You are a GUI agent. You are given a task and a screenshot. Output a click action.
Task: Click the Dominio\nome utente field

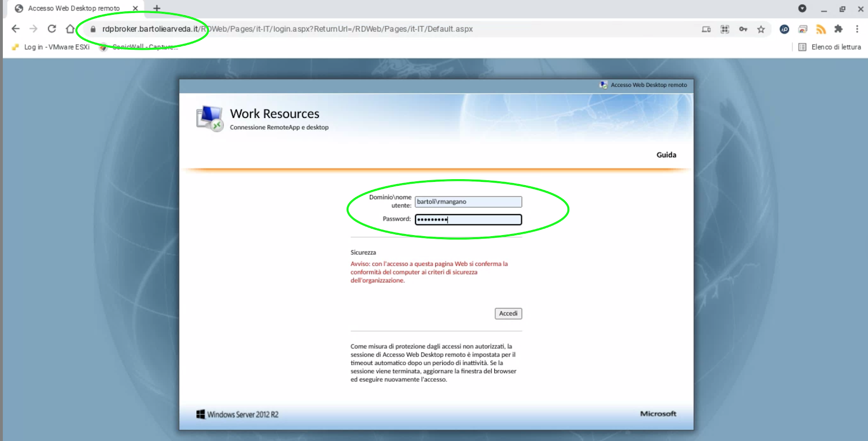click(x=468, y=201)
